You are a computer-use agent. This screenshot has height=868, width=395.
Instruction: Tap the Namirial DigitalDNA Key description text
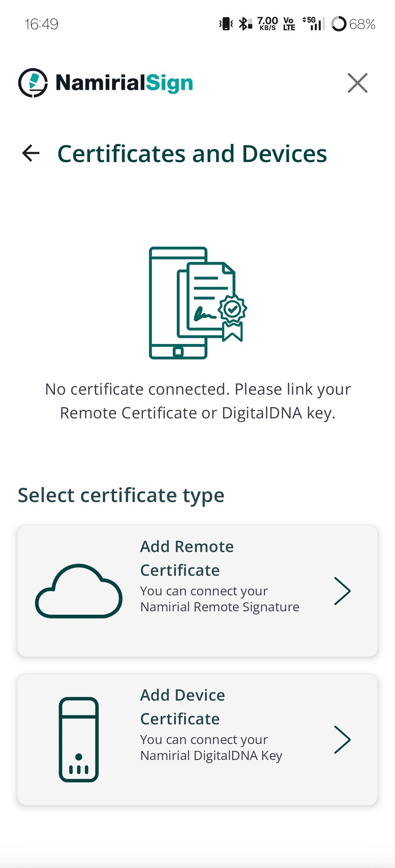pos(212,747)
